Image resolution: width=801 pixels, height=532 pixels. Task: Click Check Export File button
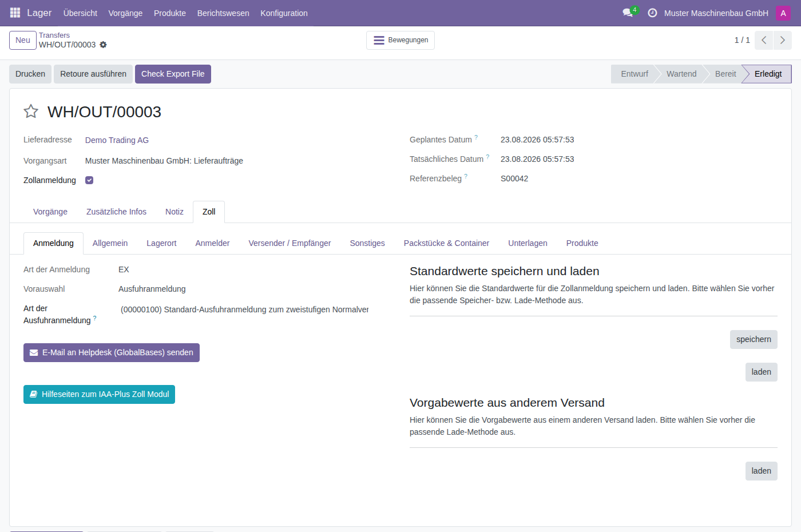[x=173, y=74]
